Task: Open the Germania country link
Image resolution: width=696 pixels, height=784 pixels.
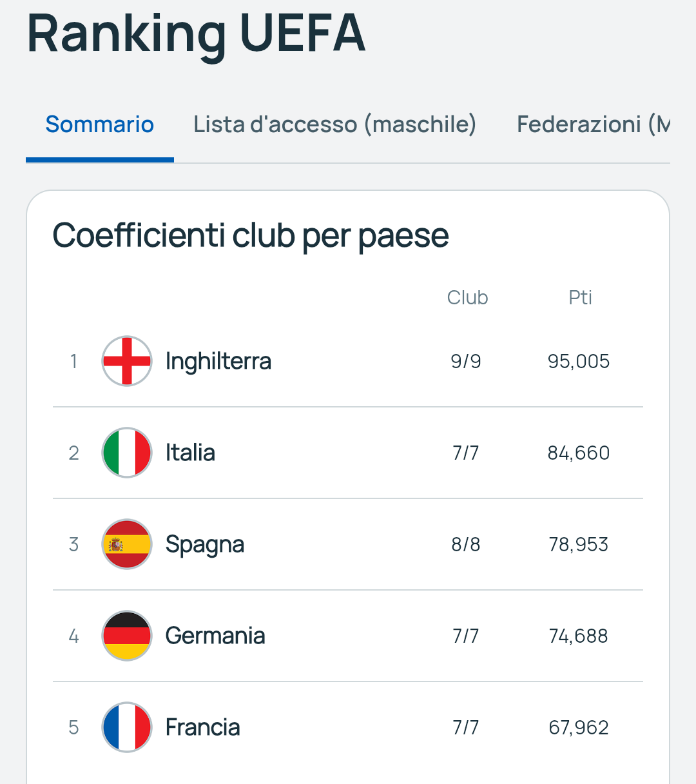Action: point(215,636)
